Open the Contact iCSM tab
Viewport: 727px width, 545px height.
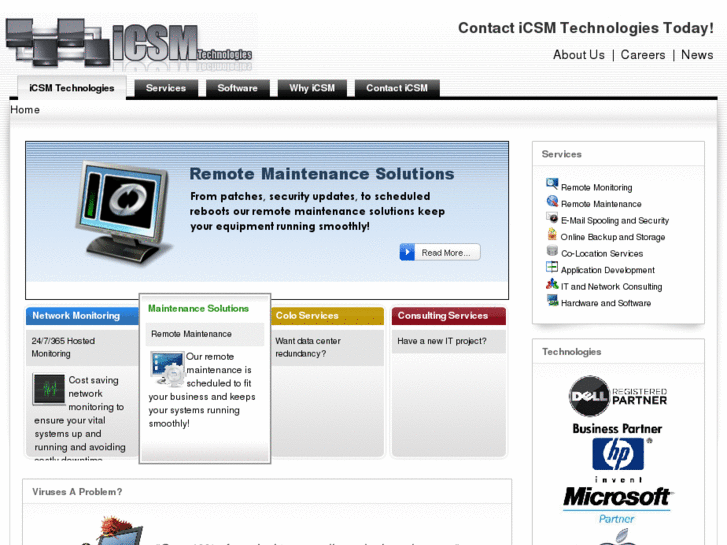pyautogui.click(x=397, y=88)
